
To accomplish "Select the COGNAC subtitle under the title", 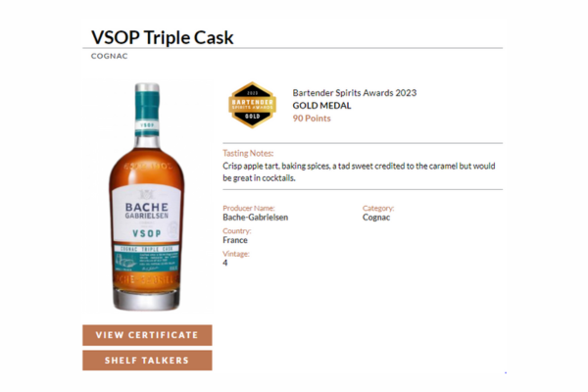I will 109,56.
